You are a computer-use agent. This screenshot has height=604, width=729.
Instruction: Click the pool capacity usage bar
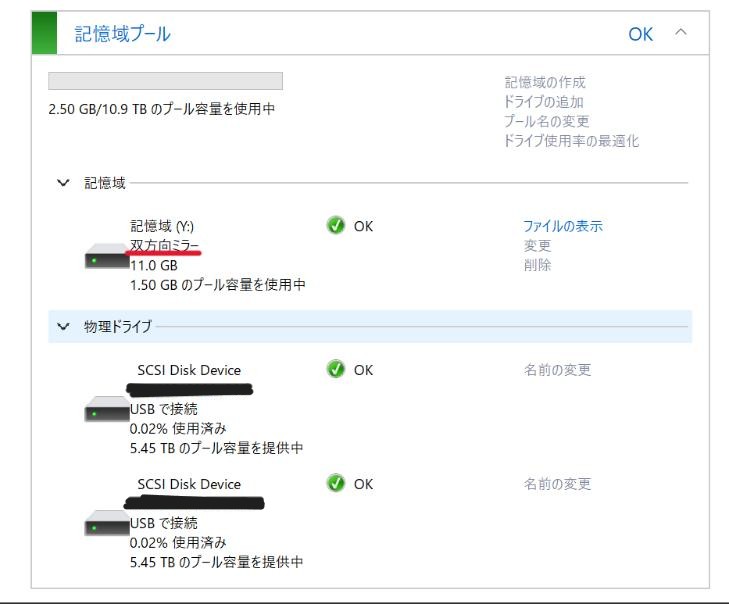(x=166, y=81)
